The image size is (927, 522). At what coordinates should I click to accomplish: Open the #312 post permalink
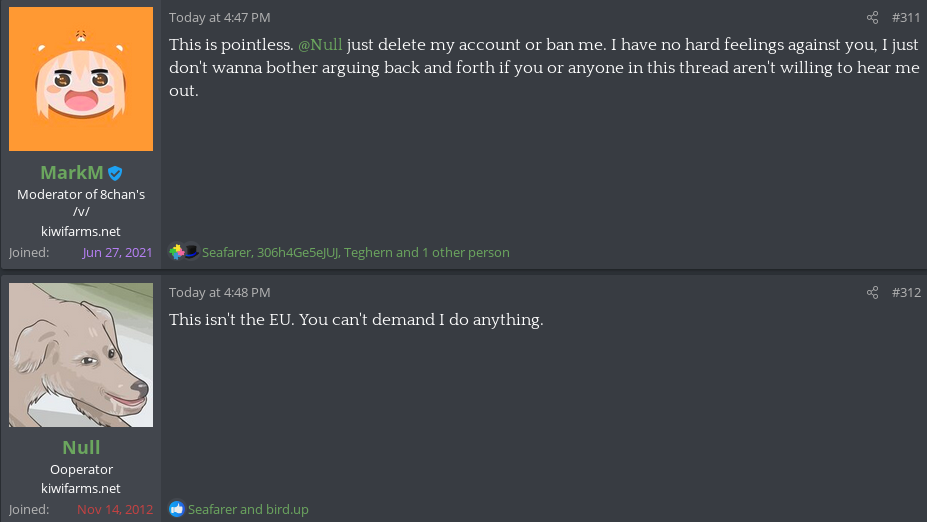coord(906,293)
